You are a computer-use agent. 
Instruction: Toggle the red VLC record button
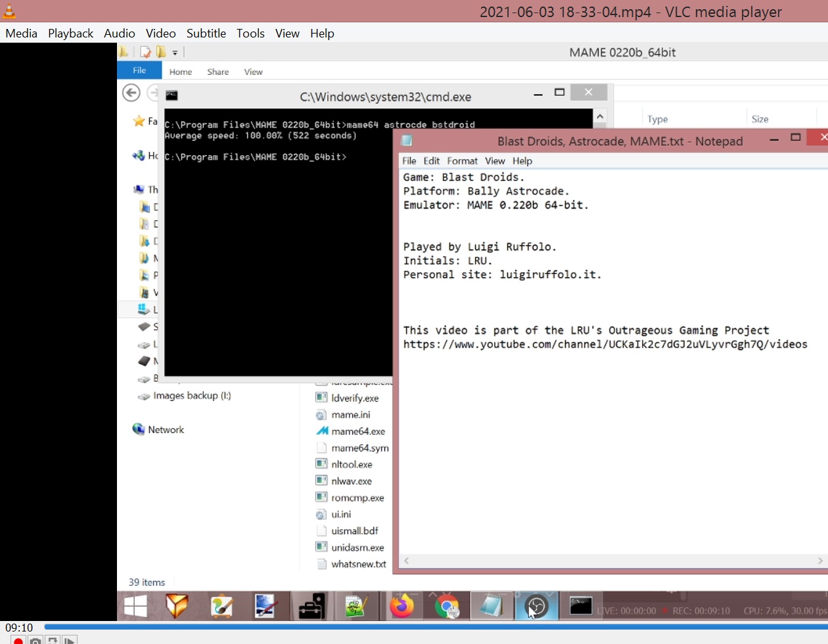click(18, 640)
